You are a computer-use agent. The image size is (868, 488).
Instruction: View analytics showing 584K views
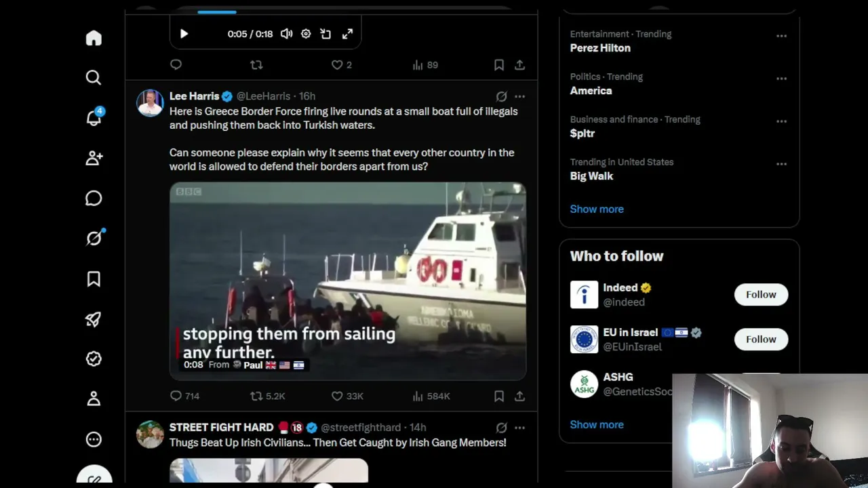pyautogui.click(x=431, y=396)
